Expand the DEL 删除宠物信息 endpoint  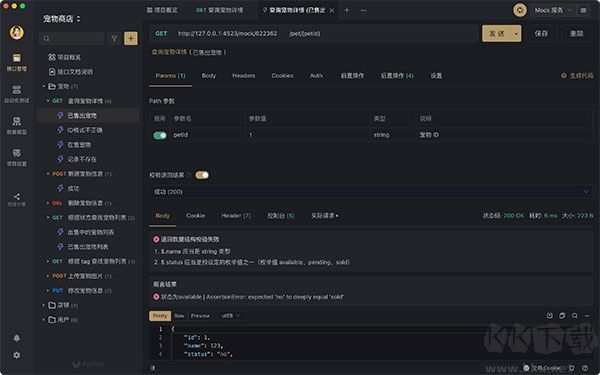click(48, 203)
